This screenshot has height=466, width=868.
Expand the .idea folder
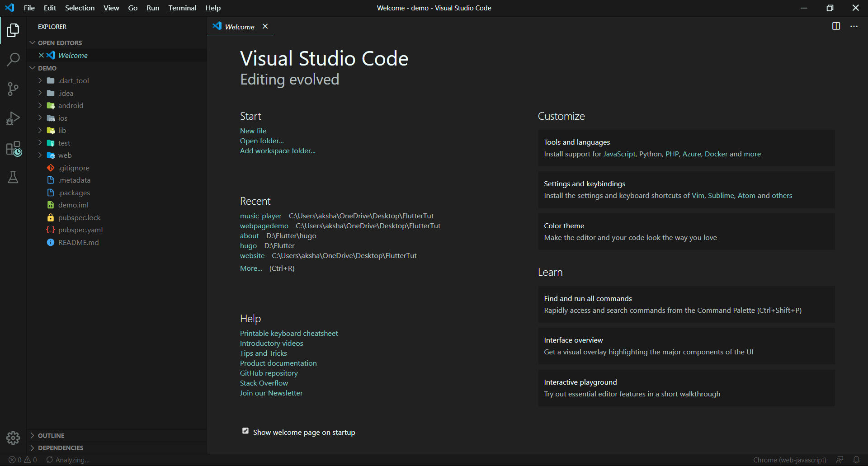tap(117, 93)
